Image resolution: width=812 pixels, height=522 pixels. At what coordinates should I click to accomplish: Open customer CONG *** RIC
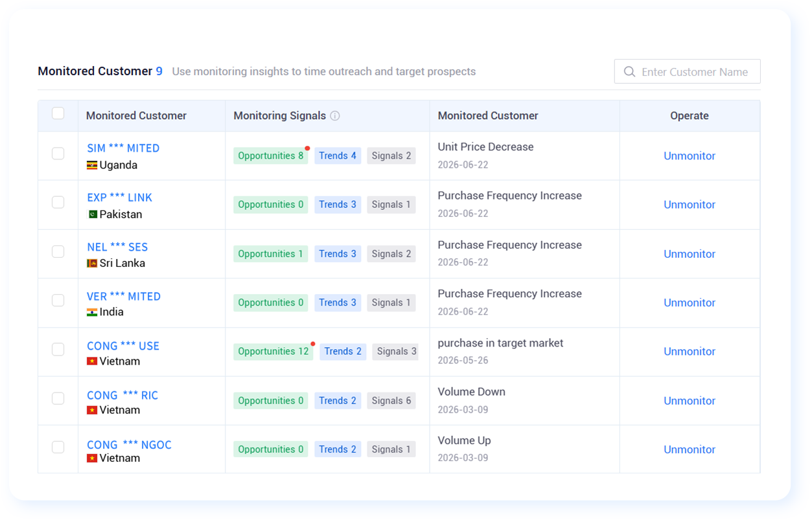click(122, 395)
